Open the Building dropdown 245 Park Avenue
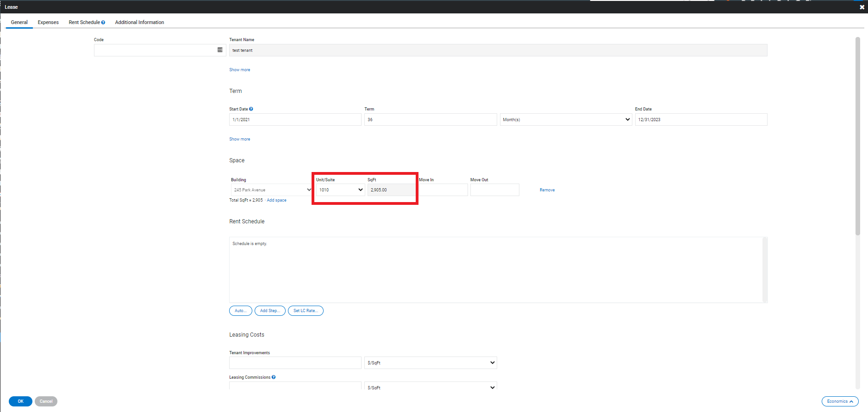868x412 pixels. pyautogui.click(x=272, y=190)
